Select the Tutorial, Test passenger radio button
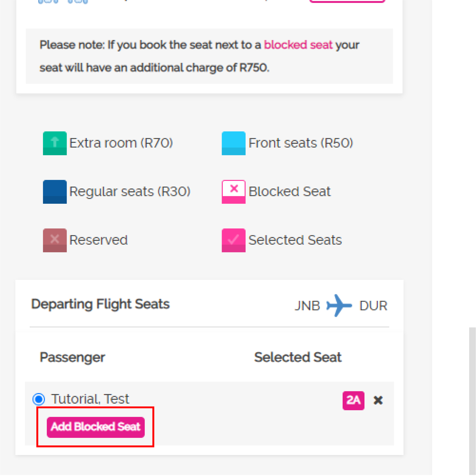The height and width of the screenshot is (476, 476). pos(39,399)
